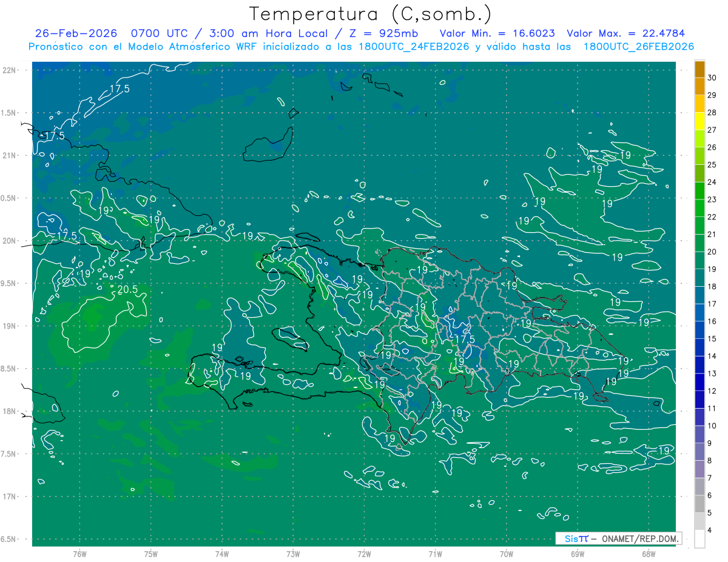Click the 14 label on the color scale
Viewport: 728px width, 562px height.
(712, 356)
